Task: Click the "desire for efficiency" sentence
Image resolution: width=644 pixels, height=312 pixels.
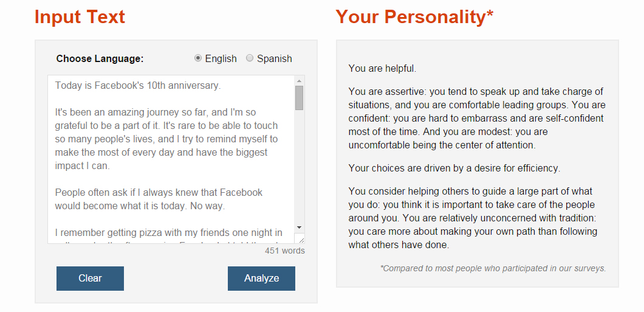Action: pyautogui.click(x=454, y=168)
